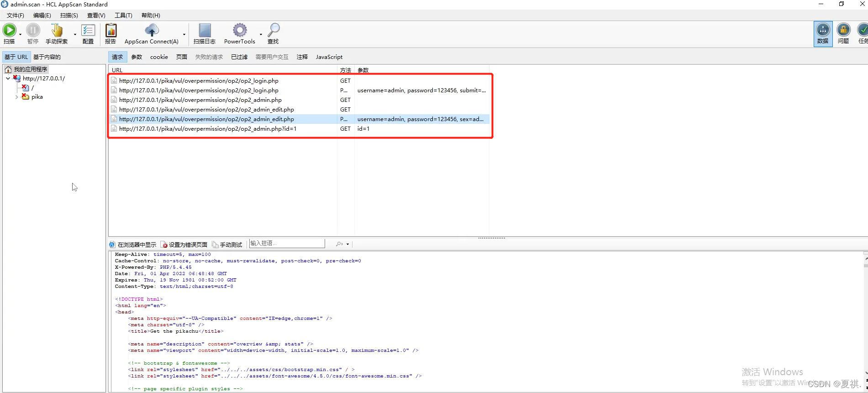Viewport: 868px width, 393px height.
Task: Switch to the 失败的请求 tab
Action: pos(209,57)
